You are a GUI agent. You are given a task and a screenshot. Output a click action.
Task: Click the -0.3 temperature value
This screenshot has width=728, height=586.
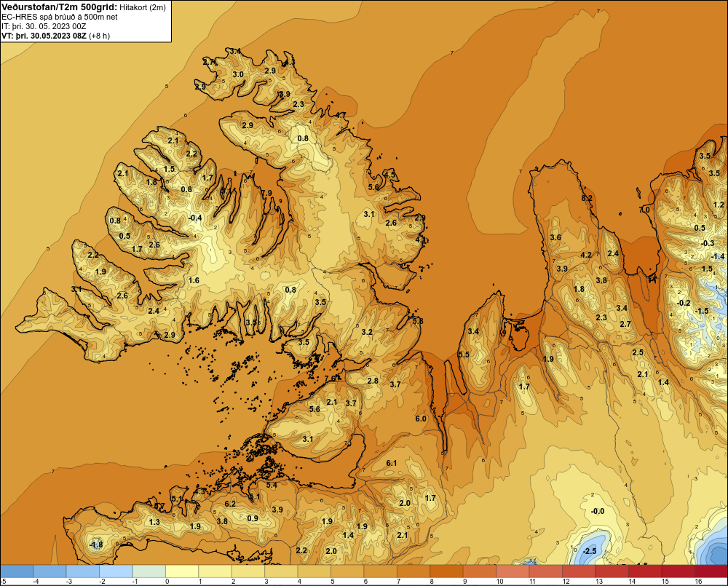[x=708, y=243]
